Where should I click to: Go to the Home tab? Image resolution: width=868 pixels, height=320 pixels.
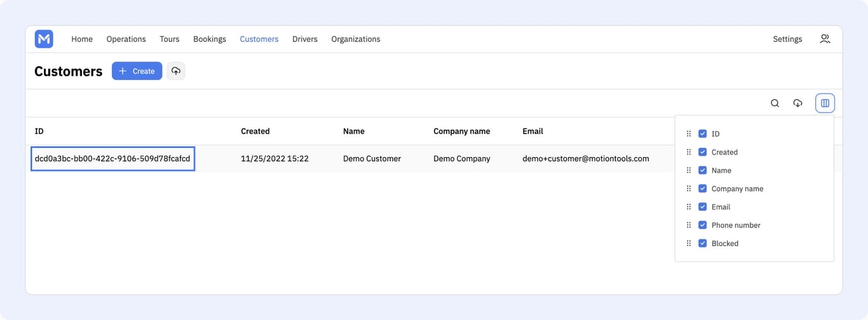(x=82, y=39)
